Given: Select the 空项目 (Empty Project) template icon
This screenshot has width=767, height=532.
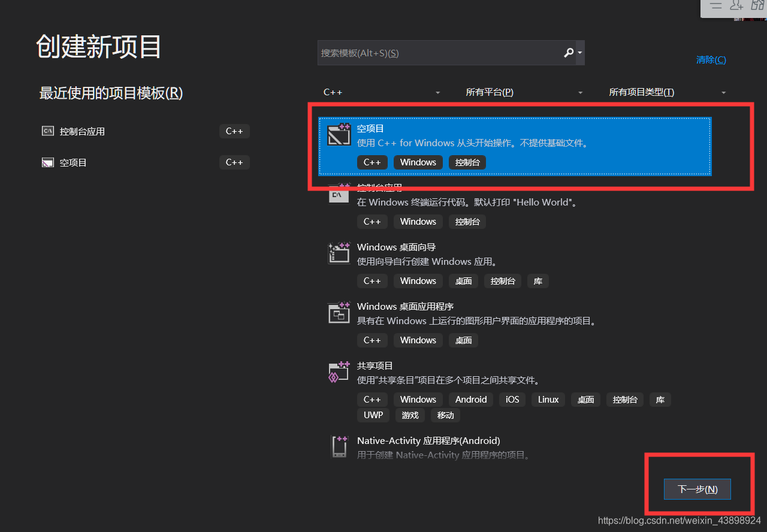Looking at the screenshot, I should click(x=339, y=135).
